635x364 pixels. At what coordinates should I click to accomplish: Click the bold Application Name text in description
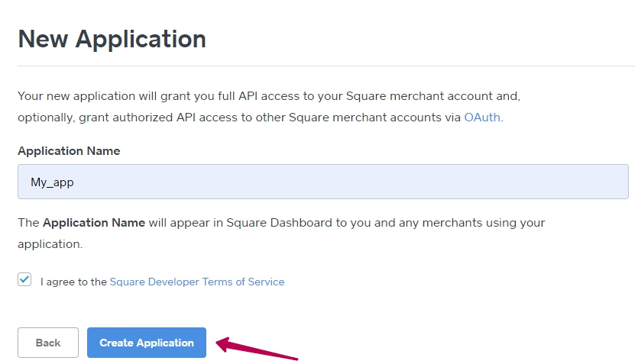[93, 223]
